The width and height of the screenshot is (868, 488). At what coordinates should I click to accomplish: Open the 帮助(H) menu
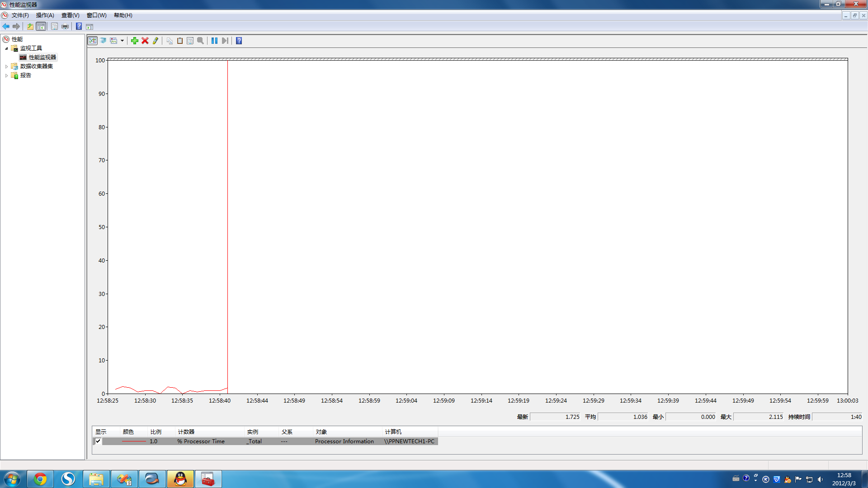[123, 15]
